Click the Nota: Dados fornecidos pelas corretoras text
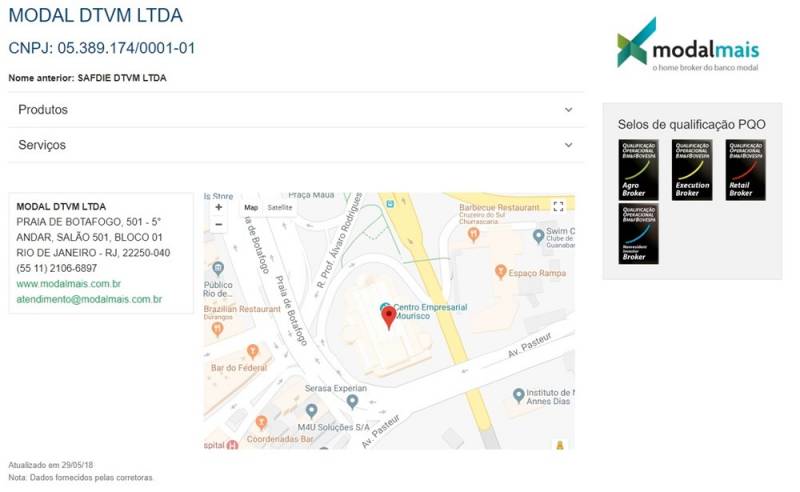800x492 pixels. coord(81,478)
